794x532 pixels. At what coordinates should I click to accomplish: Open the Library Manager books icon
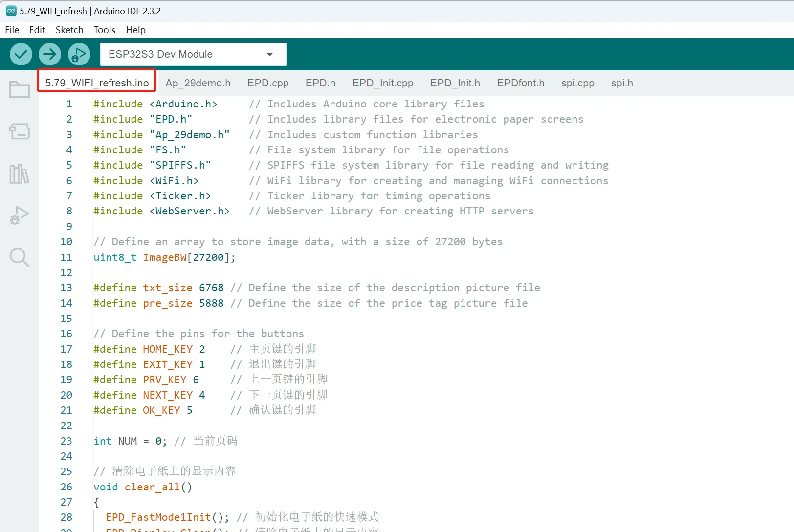pos(20,173)
